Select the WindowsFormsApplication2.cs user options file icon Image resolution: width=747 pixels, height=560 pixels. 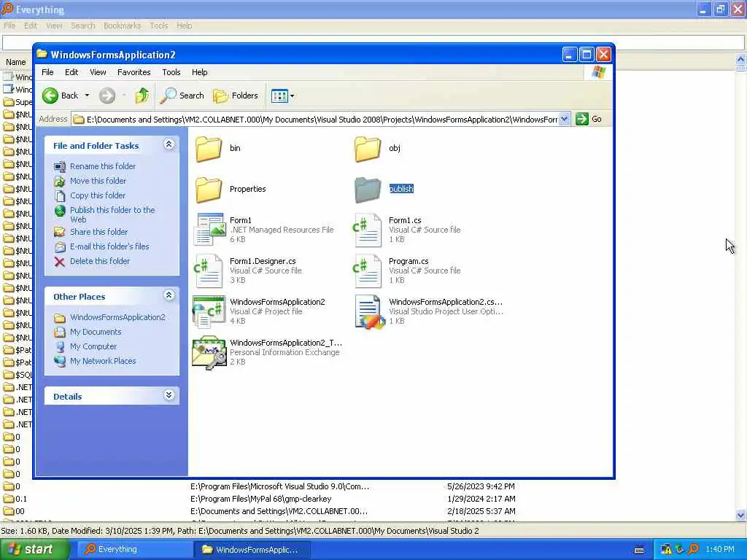tap(370, 312)
